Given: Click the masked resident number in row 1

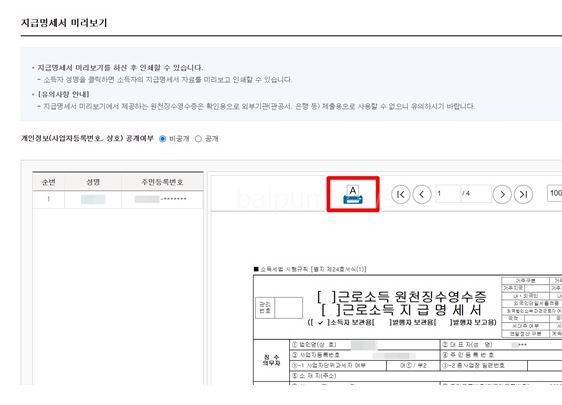Looking at the screenshot, I should [161, 199].
